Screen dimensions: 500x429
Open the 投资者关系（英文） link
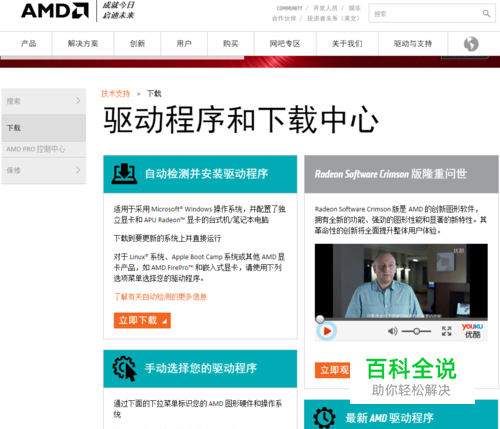pyautogui.click(x=334, y=18)
